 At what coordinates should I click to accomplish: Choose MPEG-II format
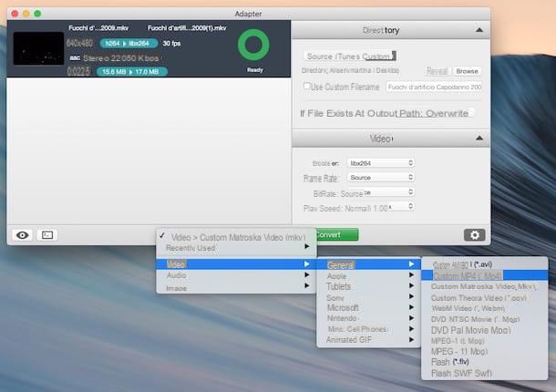point(484,352)
